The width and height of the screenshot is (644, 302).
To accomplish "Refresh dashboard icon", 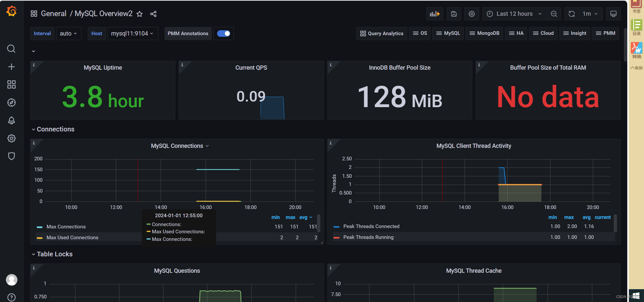I will 572,14.
